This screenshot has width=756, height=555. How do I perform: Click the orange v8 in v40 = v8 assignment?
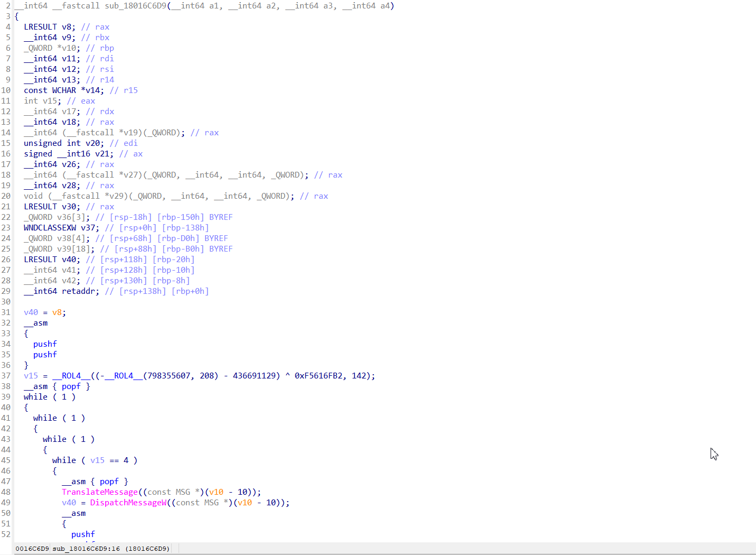pyautogui.click(x=57, y=312)
